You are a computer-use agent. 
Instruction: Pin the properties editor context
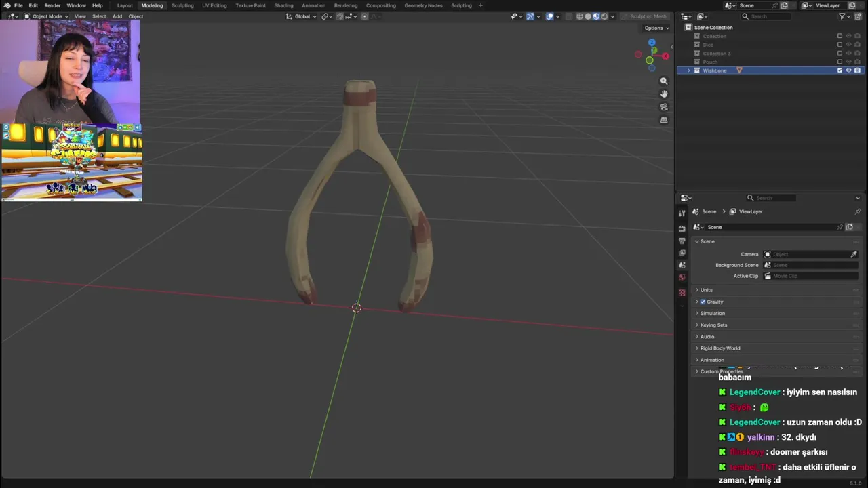click(x=857, y=211)
